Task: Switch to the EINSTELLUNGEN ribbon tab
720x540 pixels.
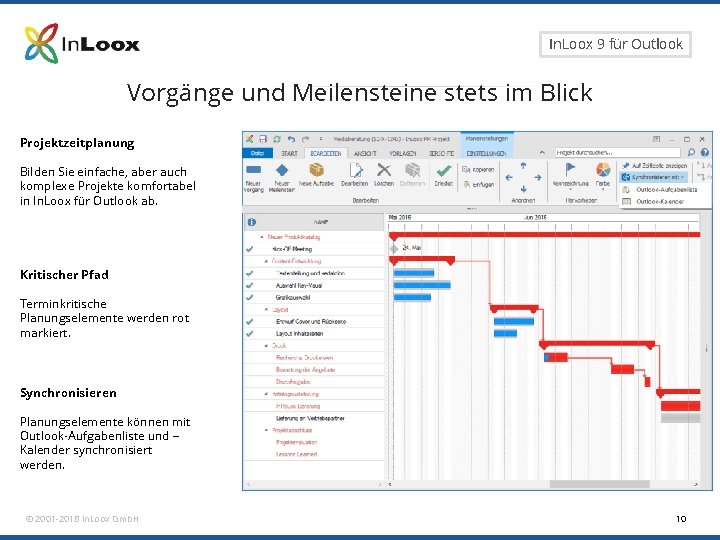Action: 486,153
